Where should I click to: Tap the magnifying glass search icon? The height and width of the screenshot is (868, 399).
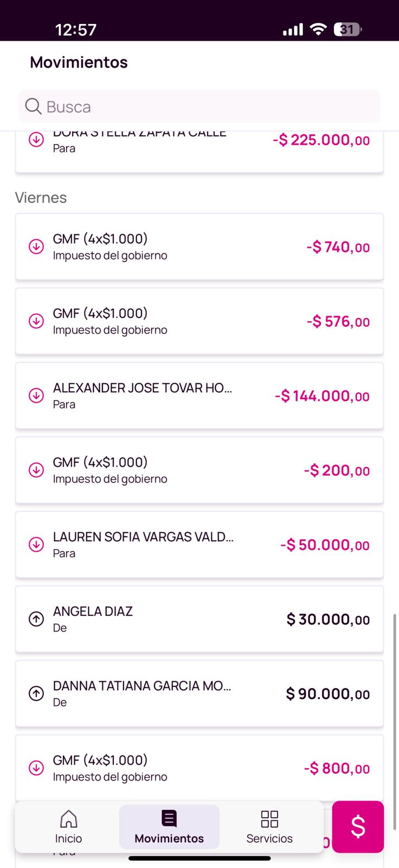(x=33, y=106)
